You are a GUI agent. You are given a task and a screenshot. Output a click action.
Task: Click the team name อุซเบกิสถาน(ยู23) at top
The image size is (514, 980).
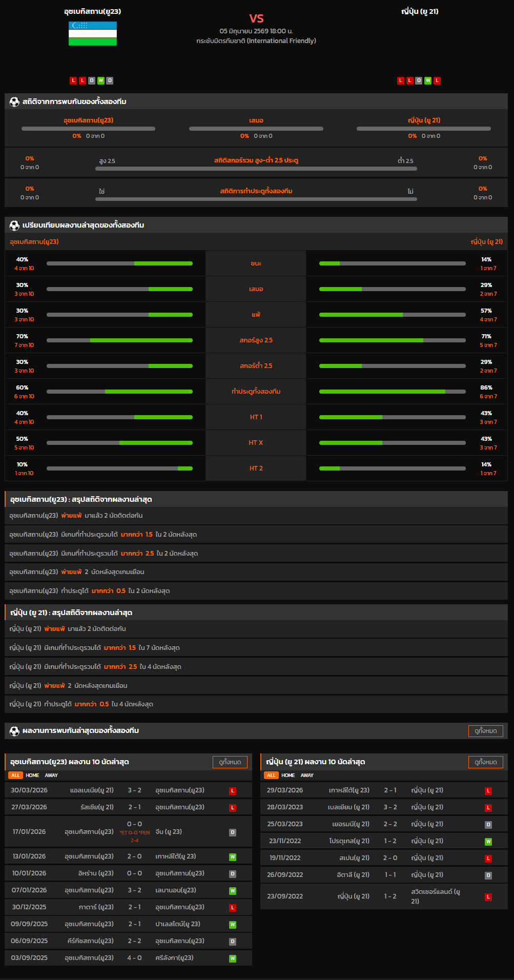(x=93, y=11)
